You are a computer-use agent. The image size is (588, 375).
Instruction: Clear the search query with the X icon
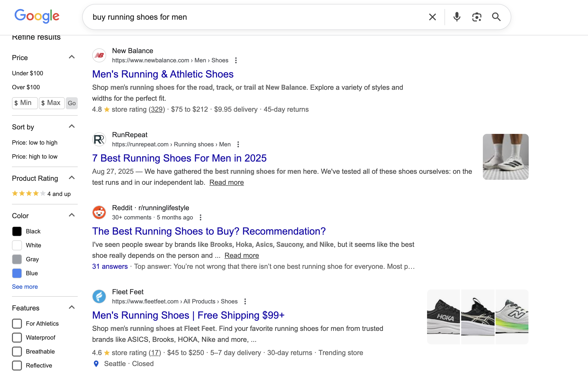432,17
